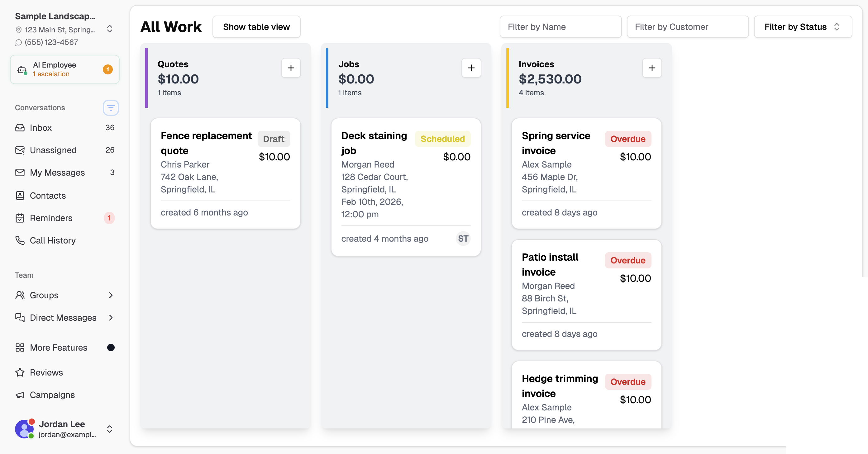Click the Scheduled status badge

443,139
